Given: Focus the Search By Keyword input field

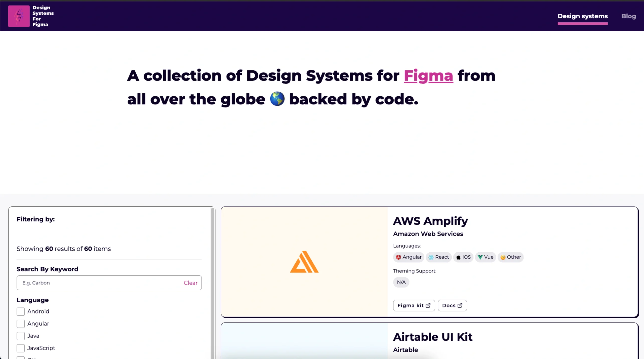Looking at the screenshot, I should tap(109, 283).
